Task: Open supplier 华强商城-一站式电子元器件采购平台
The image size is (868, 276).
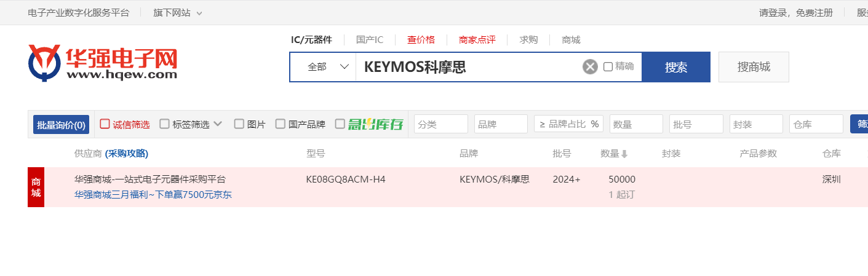Action: pyautogui.click(x=150, y=179)
